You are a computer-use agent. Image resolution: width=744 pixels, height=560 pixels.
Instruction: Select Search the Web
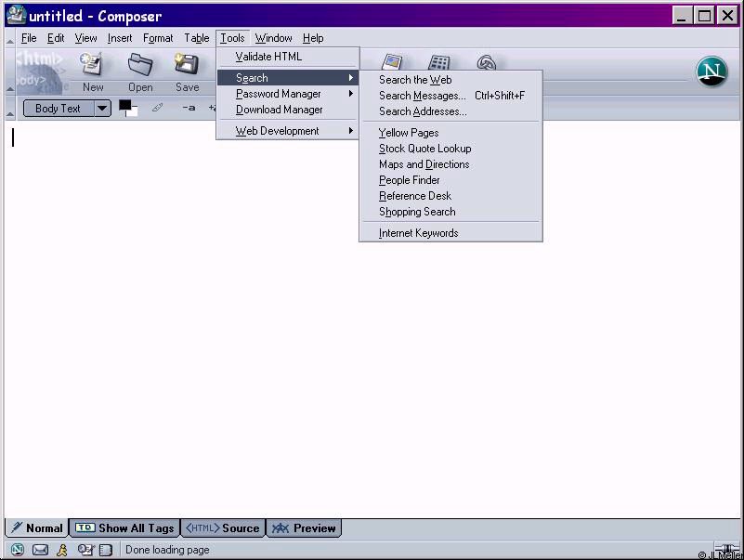[x=450, y=80]
